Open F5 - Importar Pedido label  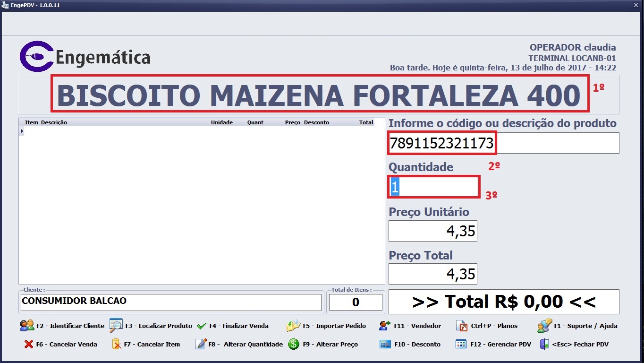pyautogui.click(x=334, y=326)
